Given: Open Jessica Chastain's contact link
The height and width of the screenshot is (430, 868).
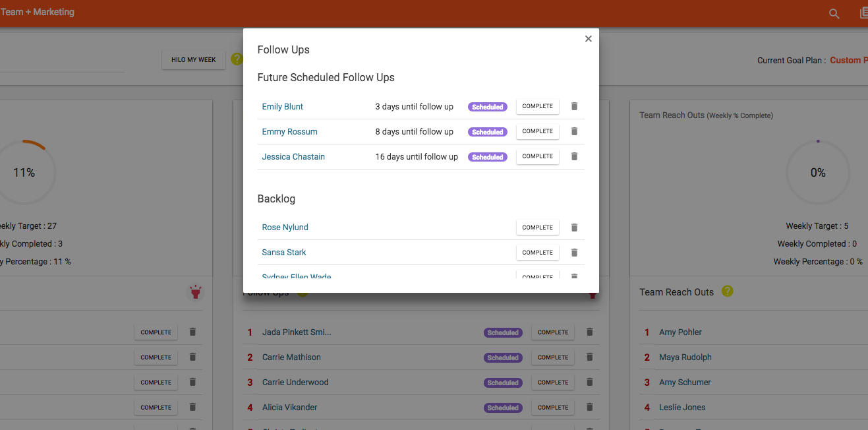Looking at the screenshot, I should tap(293, 157).
